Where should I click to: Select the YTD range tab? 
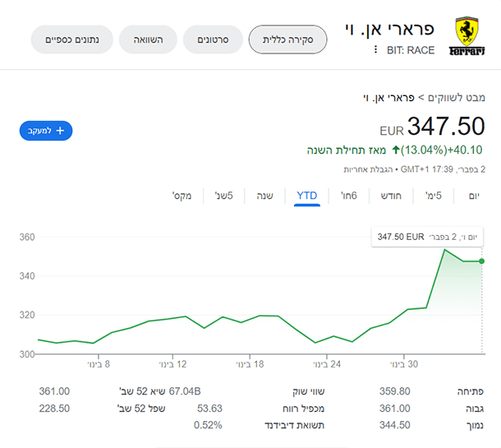[x=307, y=196]
